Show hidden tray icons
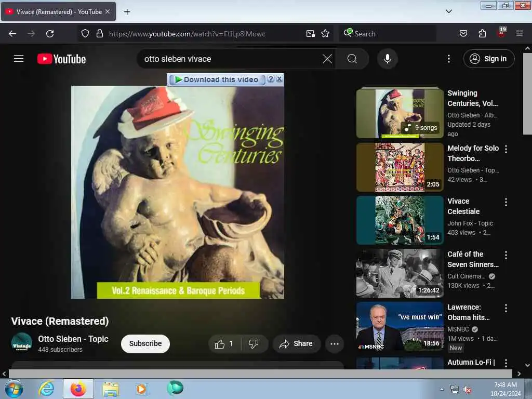The width and height of the screenshot is (532, 399). (442, 390)
